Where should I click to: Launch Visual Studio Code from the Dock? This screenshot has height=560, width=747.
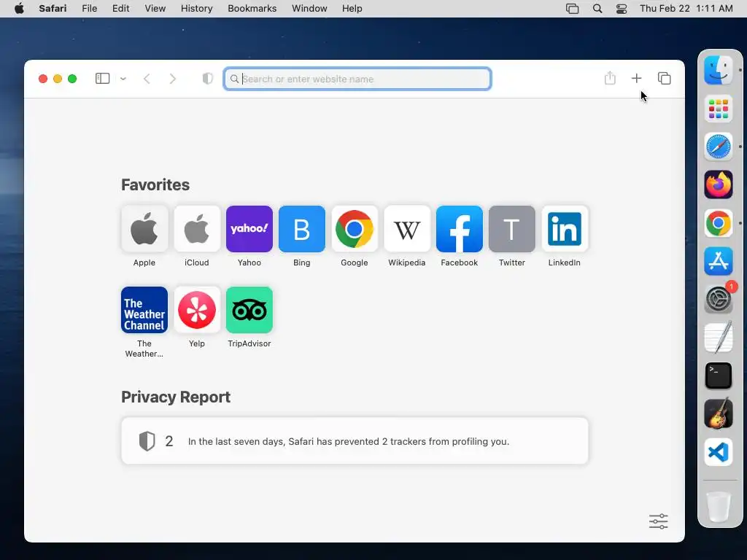pyautogui.click(x=719, y=452)
